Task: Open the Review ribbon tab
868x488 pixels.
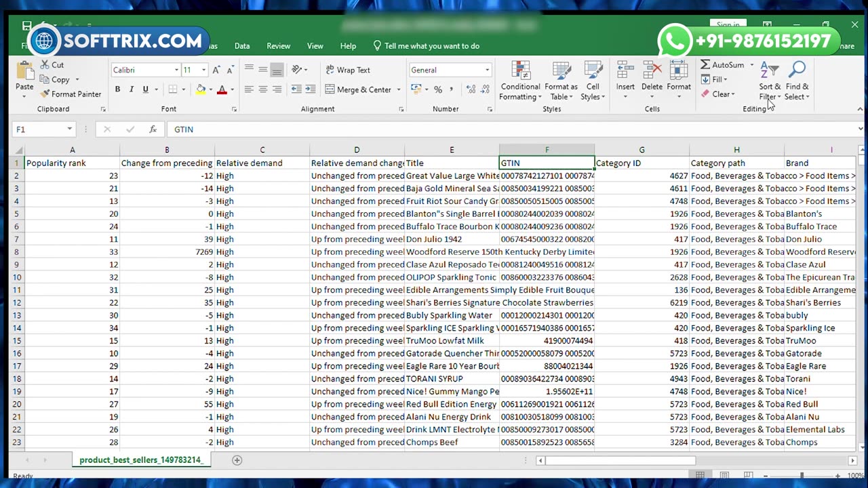Action: tap(278, 46)
